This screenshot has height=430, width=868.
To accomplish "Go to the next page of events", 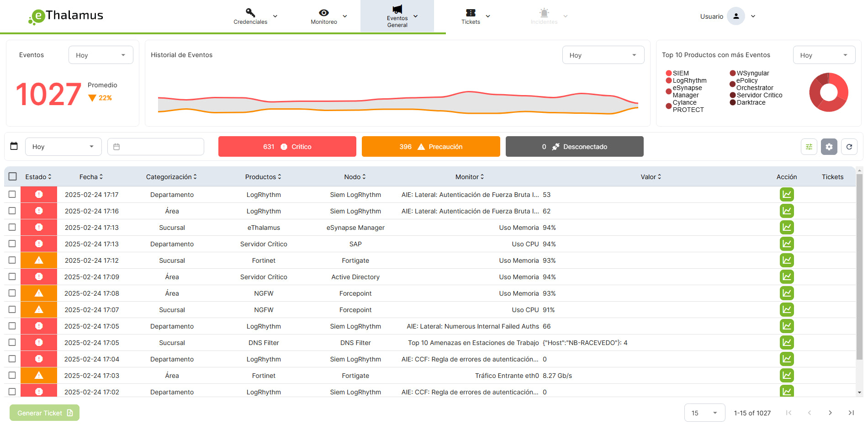I will (830, 413).
